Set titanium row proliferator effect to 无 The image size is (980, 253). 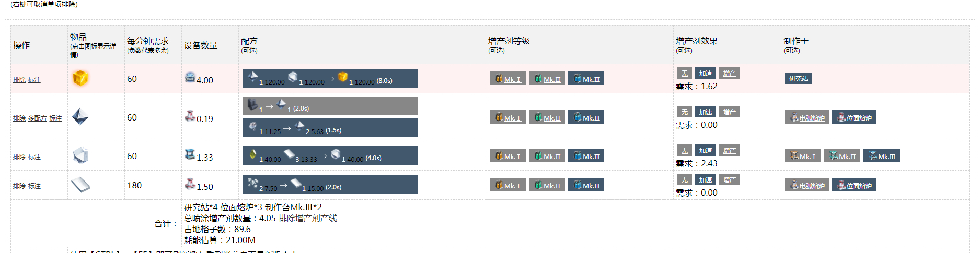[685, 112]
